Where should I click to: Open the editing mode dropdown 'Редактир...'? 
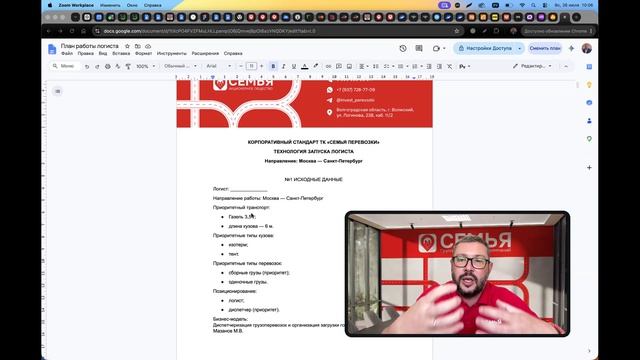coord(532,66)
